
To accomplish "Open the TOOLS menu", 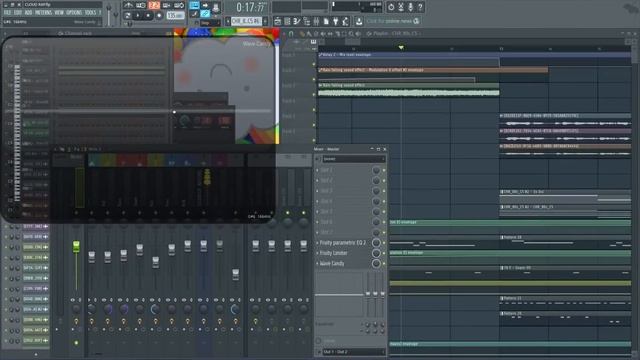I will coord(90,13).
